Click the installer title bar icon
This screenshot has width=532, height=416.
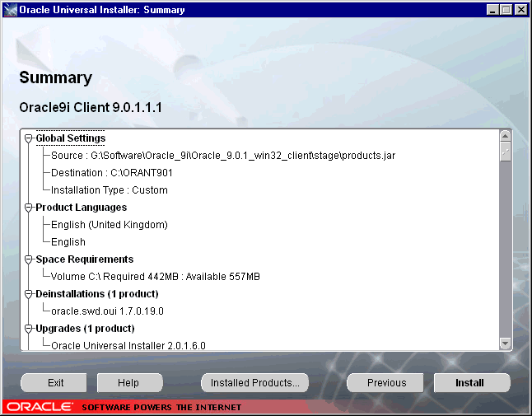pos(10,10)
